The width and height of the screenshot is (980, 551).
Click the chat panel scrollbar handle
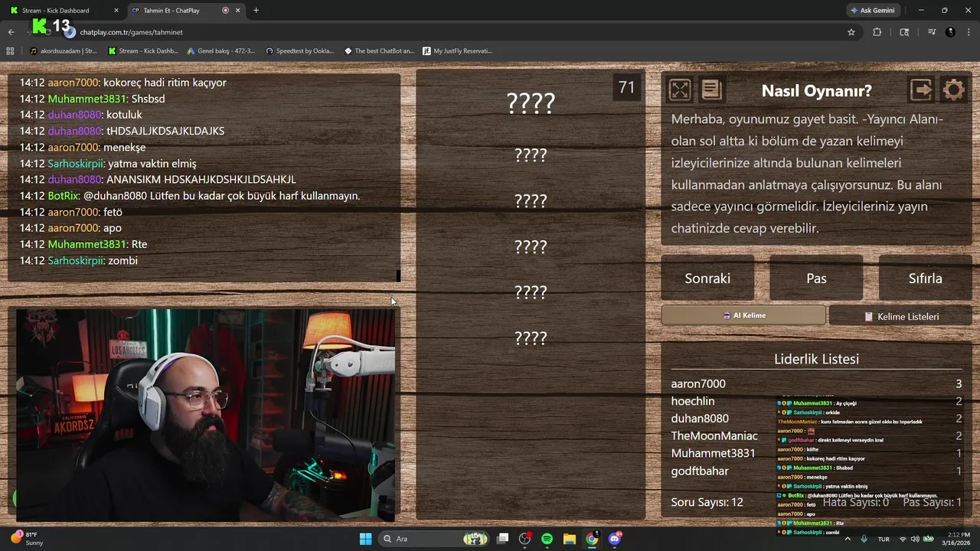click(398, 275)
